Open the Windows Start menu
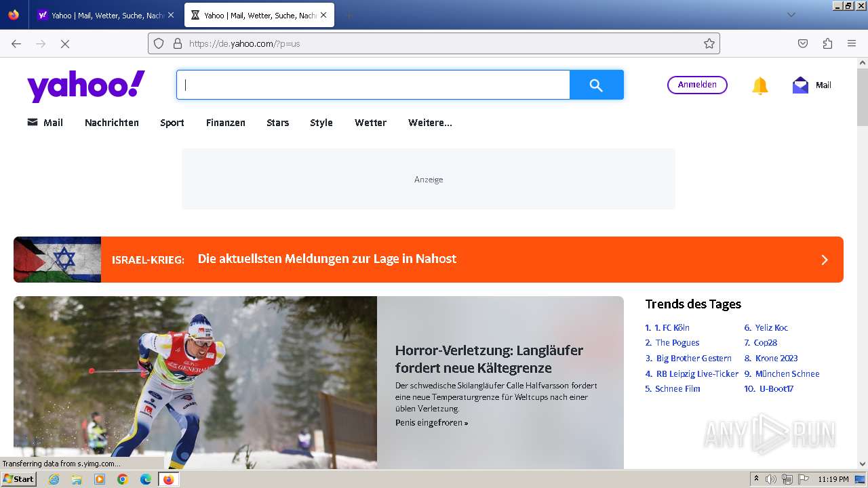 click(18, 479)
